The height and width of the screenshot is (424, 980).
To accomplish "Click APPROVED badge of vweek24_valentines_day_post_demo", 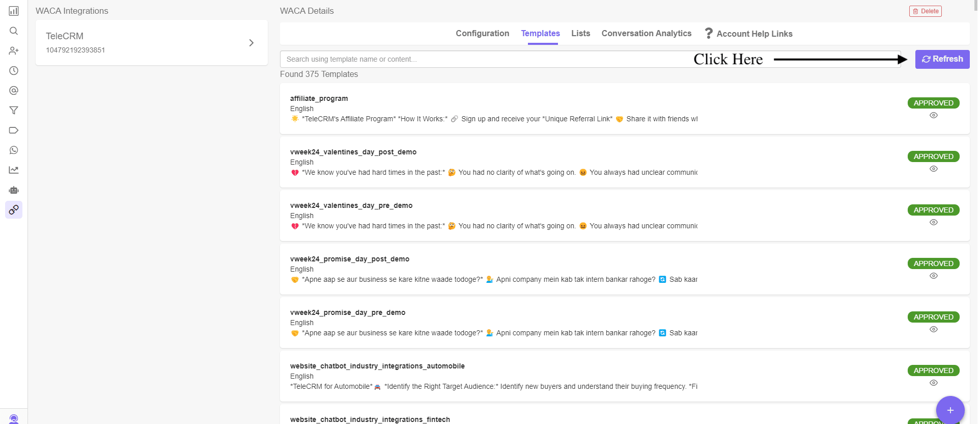I will point(933,156).
